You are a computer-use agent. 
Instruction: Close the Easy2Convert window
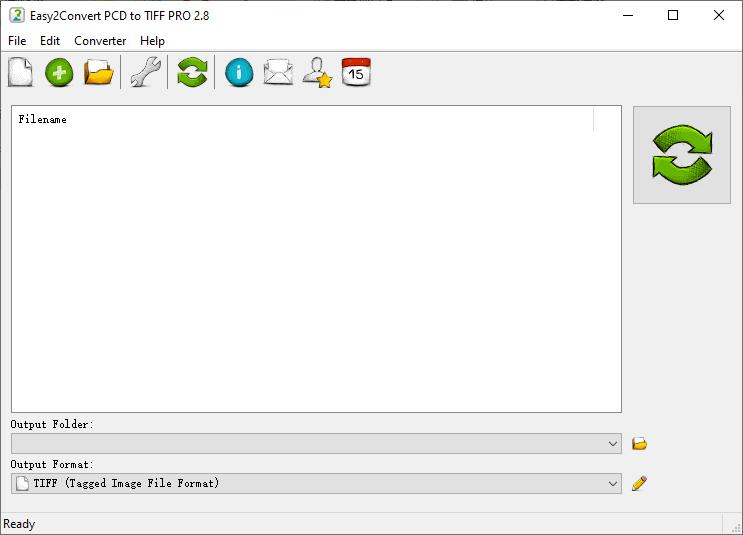(718, 15)
